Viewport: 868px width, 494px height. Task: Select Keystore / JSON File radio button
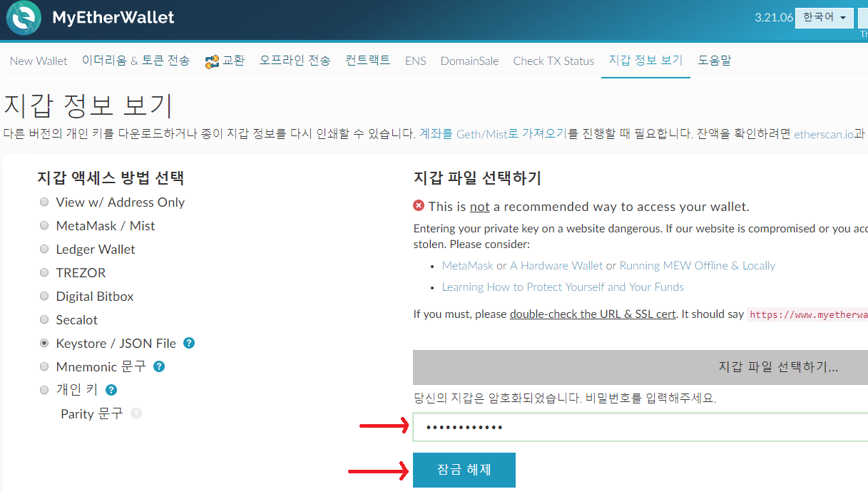(44, 344)
